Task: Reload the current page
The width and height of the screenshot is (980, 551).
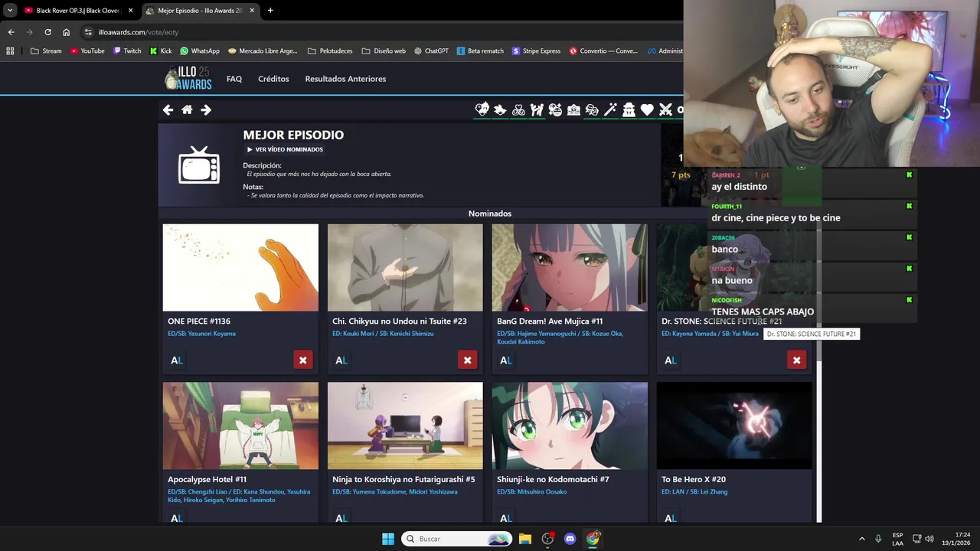Action: click(47, 32)
